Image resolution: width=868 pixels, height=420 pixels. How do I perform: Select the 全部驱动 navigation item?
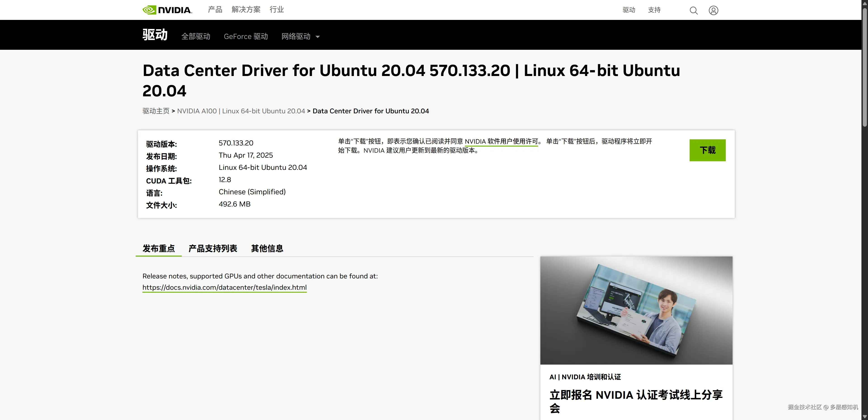(x=196, y=36)
